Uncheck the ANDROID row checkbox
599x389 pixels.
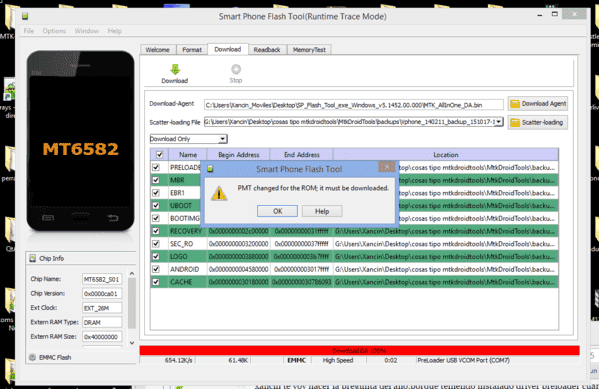coord(156,269)
